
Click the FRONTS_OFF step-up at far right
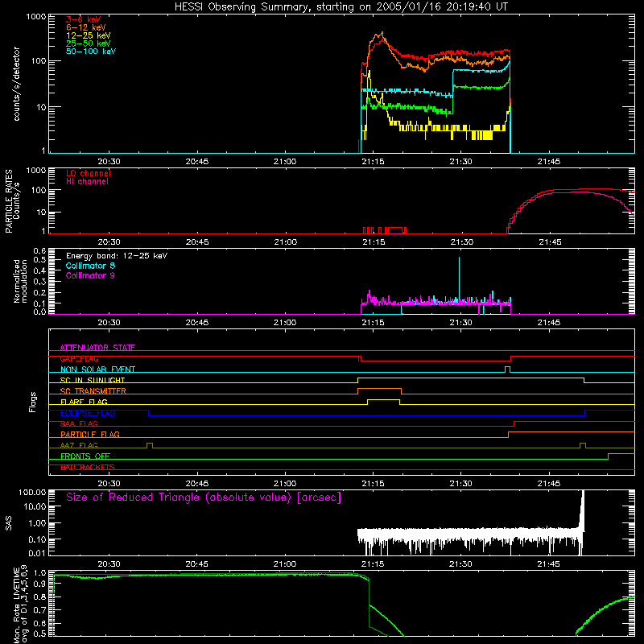(609, 456)
